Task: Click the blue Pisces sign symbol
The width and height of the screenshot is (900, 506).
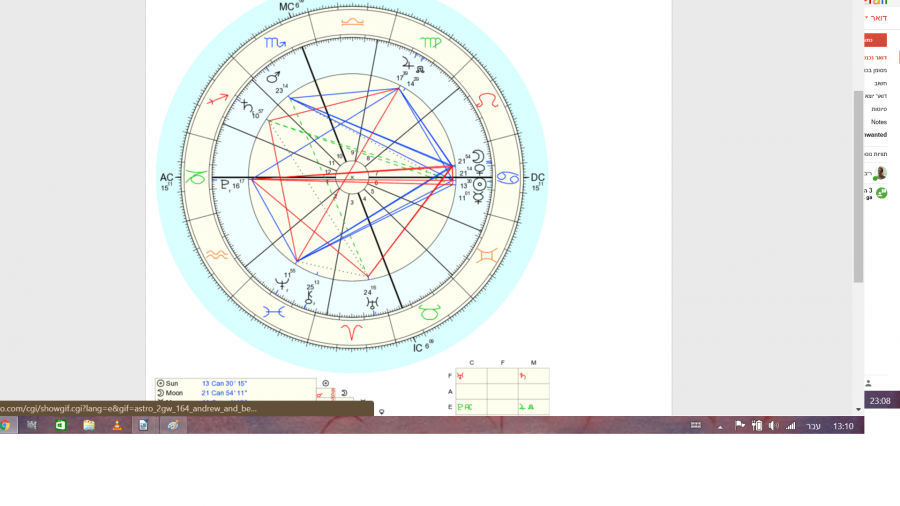Action: point(274,312)
